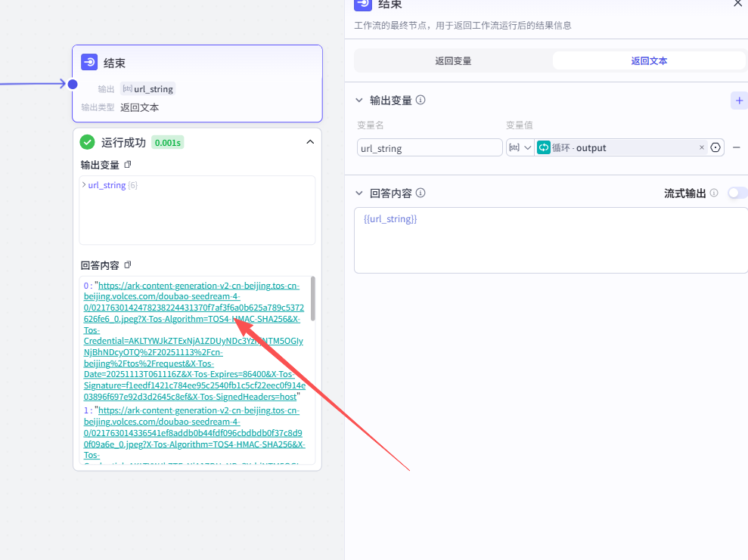Click info icon beside 输出变量 heading
748x560 pixels.
pos(421,100)
